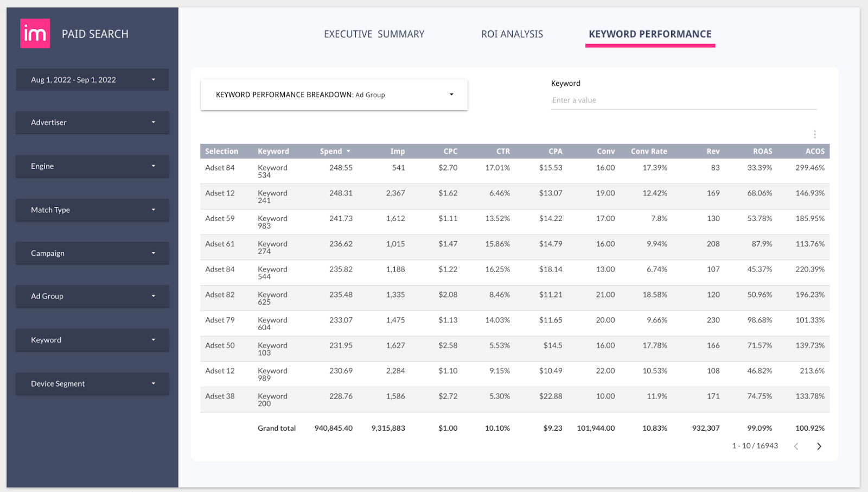Viewport: 868px width, 492px height.
Task: Click the sort arrow on the Spend column
Action: tap(349, 151)
